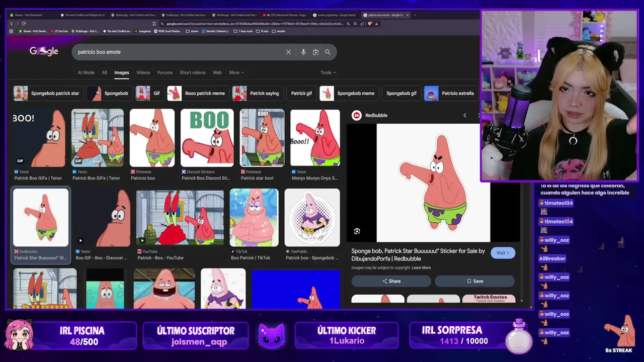Switch to AI Mode tab

point(86,72)
